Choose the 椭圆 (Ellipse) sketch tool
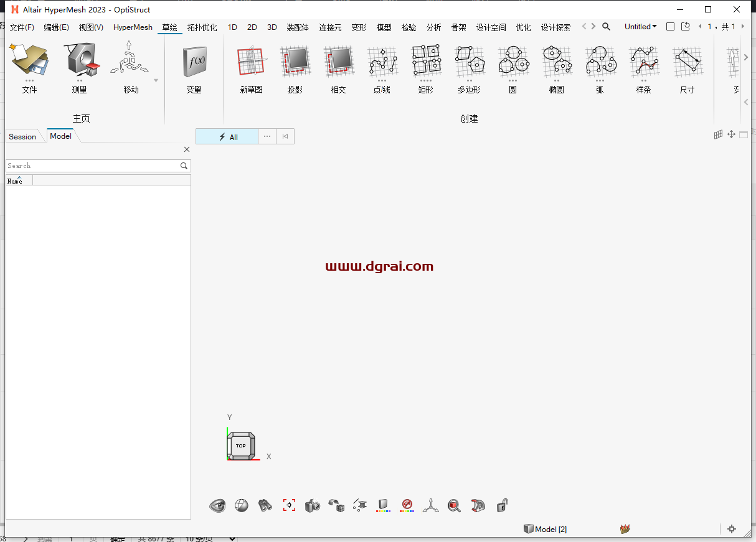The height and width of the screenshot is (542, 756). click(557, 61)
